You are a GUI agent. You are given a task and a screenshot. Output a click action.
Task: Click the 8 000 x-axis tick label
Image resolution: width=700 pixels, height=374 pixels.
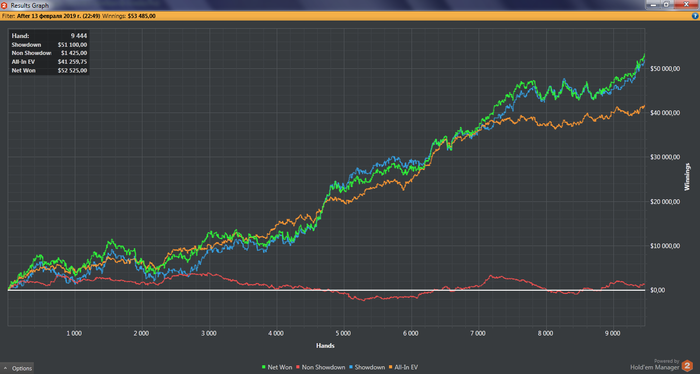pyautogui.click(x=545, y=333)
